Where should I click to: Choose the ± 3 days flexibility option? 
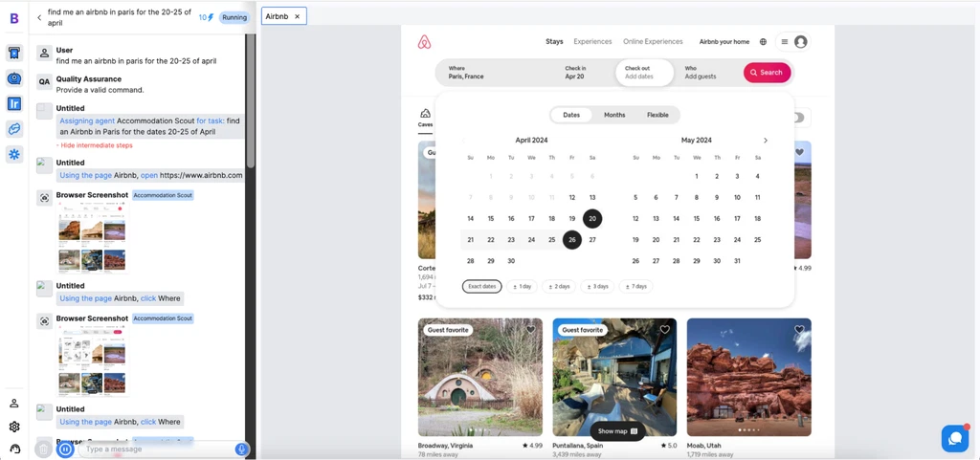coord(597,286)
